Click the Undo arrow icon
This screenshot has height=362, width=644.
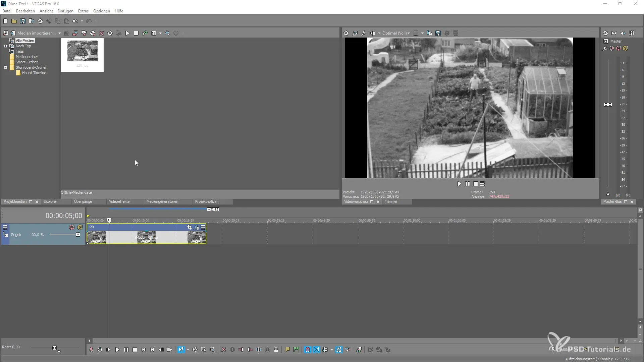[75, 21]
